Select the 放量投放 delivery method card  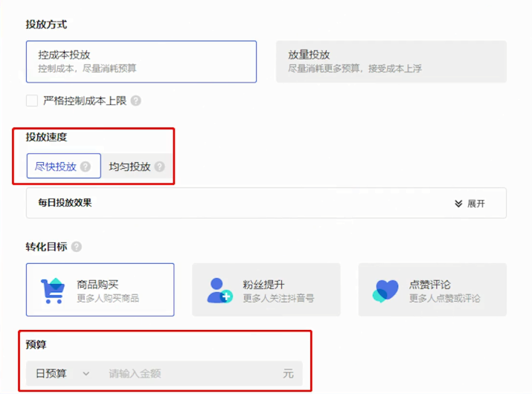[x=391, y=62]
